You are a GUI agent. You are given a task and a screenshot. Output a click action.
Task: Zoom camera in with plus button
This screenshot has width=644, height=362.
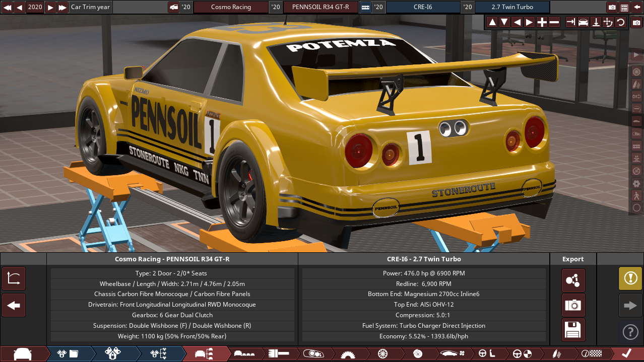pos(542,22)
